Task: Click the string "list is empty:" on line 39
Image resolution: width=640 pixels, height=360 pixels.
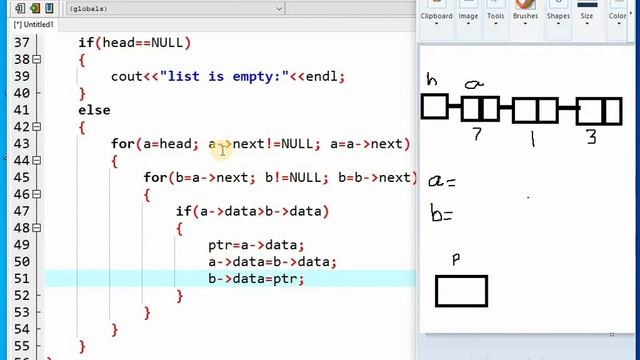Action: 224,76
